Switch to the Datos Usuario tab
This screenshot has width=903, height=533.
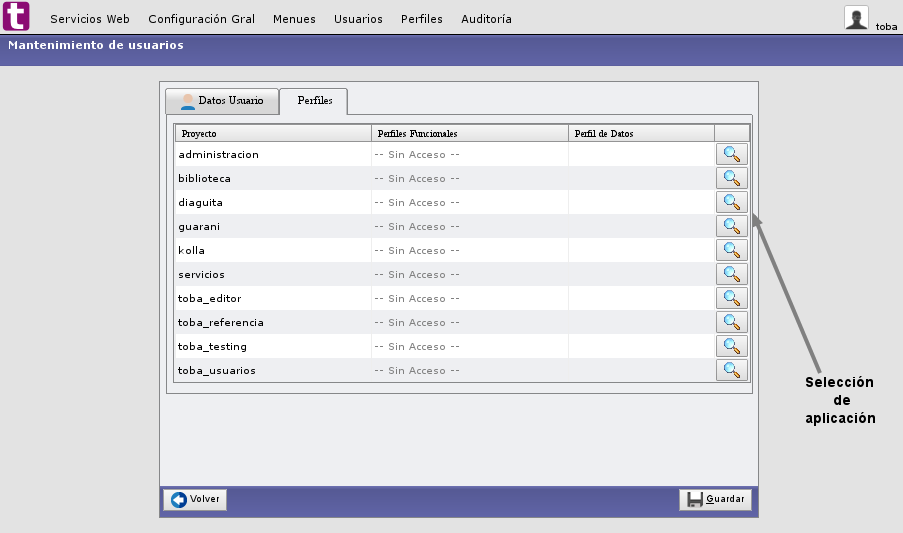pos(221,101)
